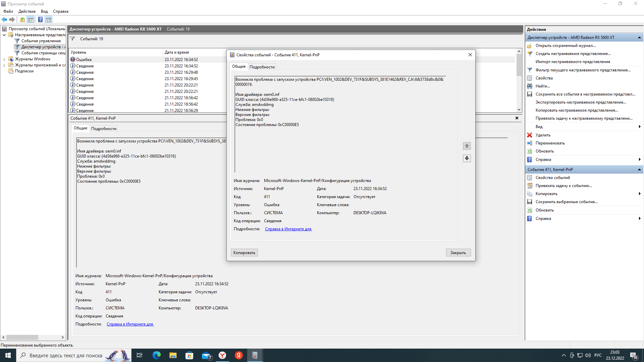This screenshot has width=644, height=362.
Task: Click the Forward arrow toolbar icon
Action: tap(12, 19)
